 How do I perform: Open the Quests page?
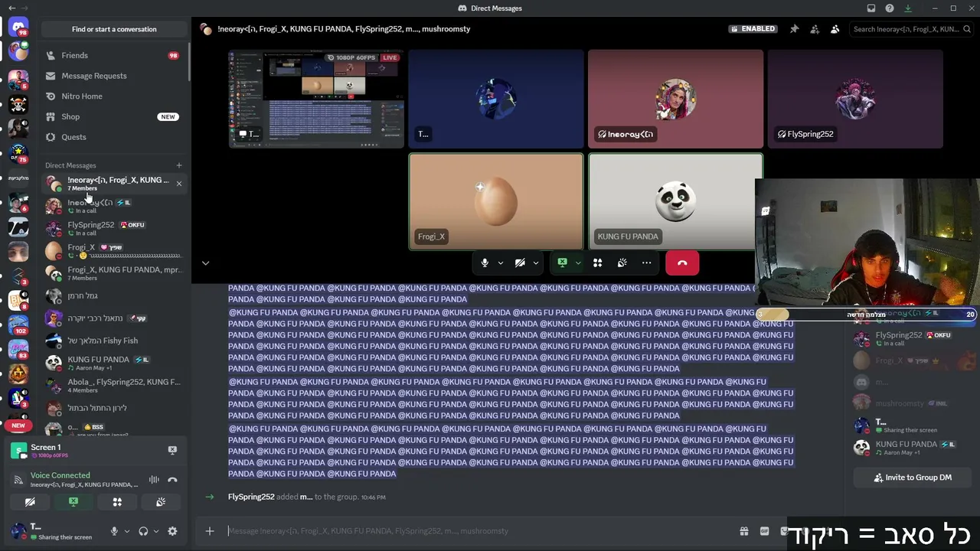pyautogui.click(x=113, y=137)
